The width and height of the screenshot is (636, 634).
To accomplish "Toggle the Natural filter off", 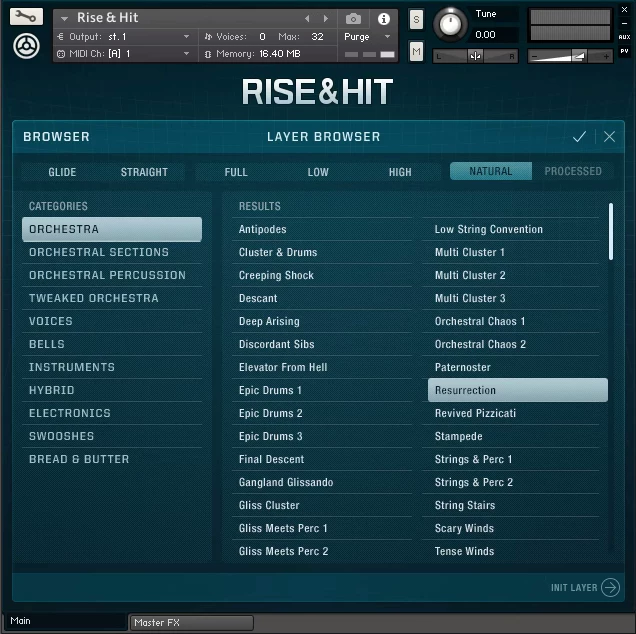I will (491, 171).
